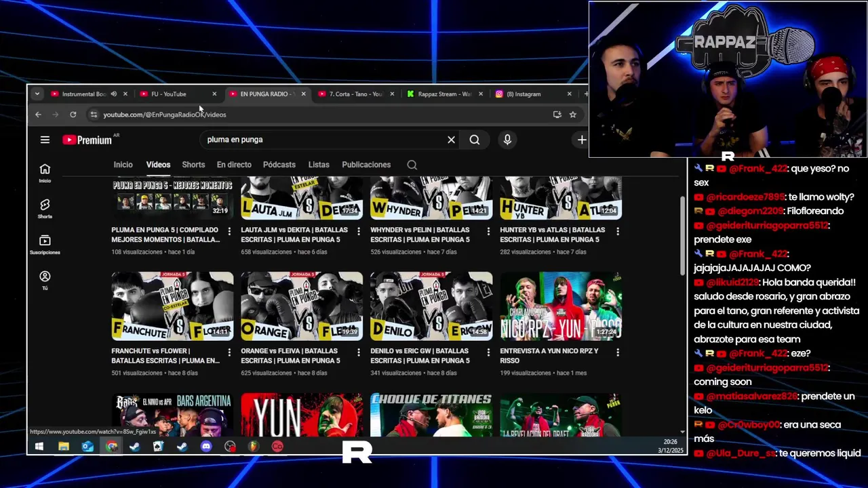Open more options for HUNTER YB vs ATLAS video
This screenshot has width=868, height=488.
pos(618,231)
